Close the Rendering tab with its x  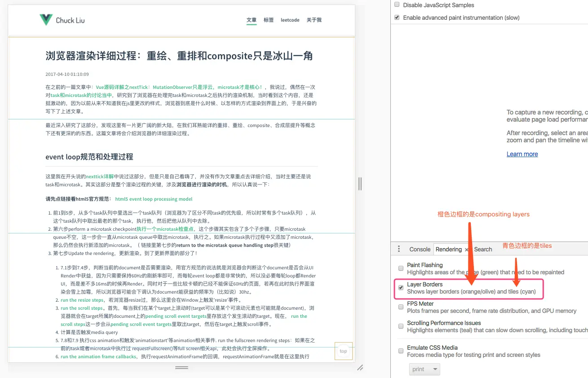[466, 250]
